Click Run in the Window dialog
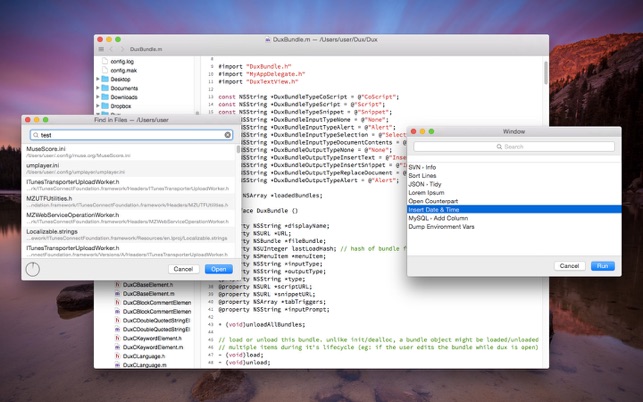Screen dimensions: 643x402 [x=602, y=266]
